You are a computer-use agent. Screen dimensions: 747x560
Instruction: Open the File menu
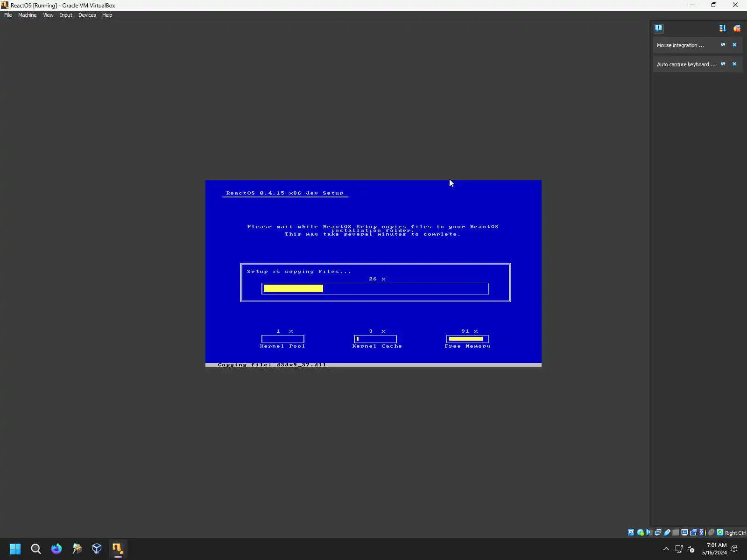tap(8, 15)
